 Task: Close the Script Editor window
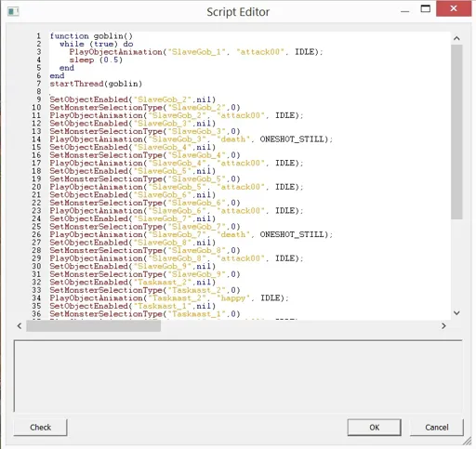coord(454,8)
